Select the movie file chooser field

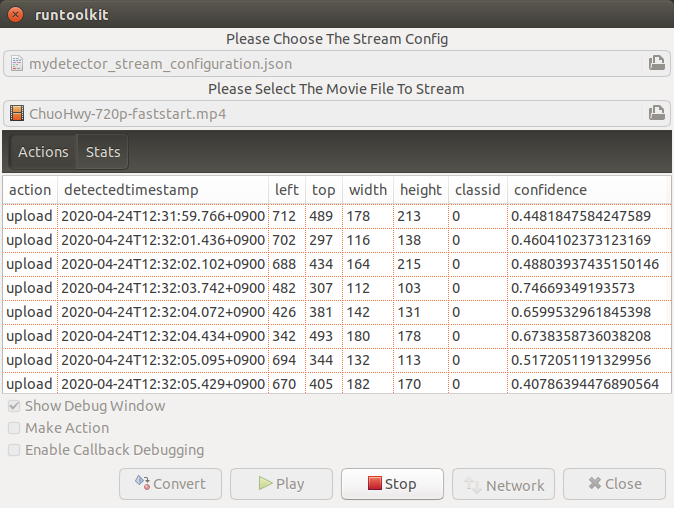(337, 113)
